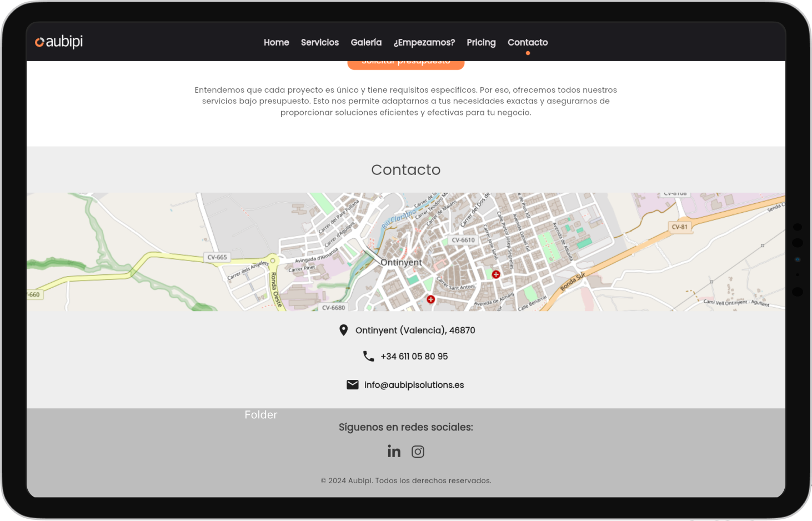Click the +34 611 05 80 95 phone number

click(x=414, y=357)
